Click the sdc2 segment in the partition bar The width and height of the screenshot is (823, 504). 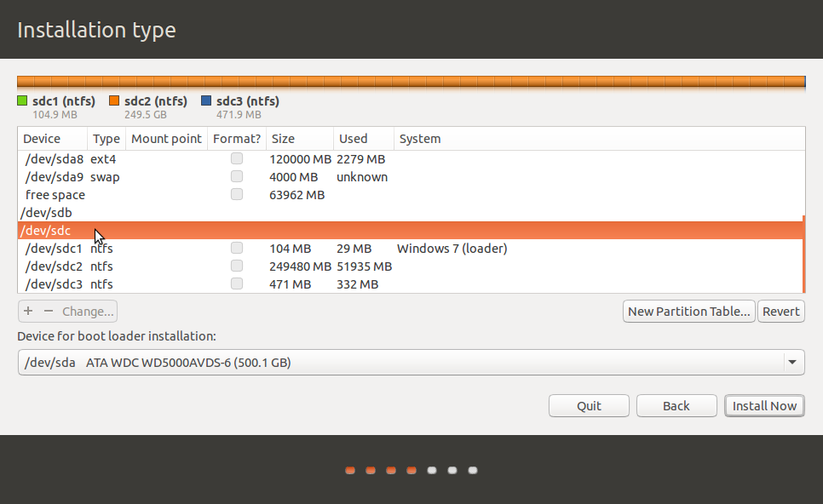(x=409, y=82)
